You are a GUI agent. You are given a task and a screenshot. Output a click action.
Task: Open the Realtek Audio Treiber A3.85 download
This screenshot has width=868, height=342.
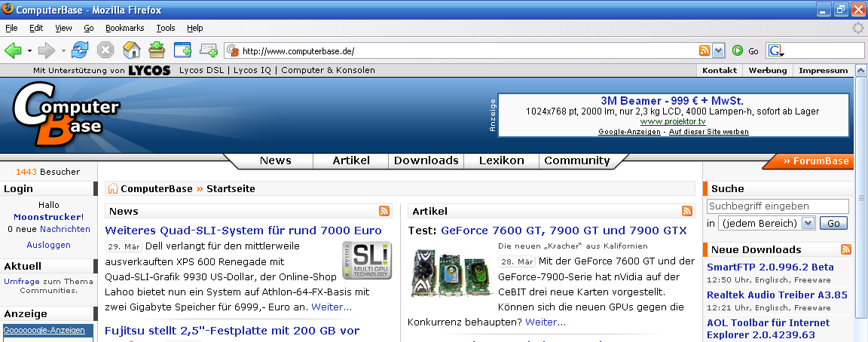tap(778, 295)
